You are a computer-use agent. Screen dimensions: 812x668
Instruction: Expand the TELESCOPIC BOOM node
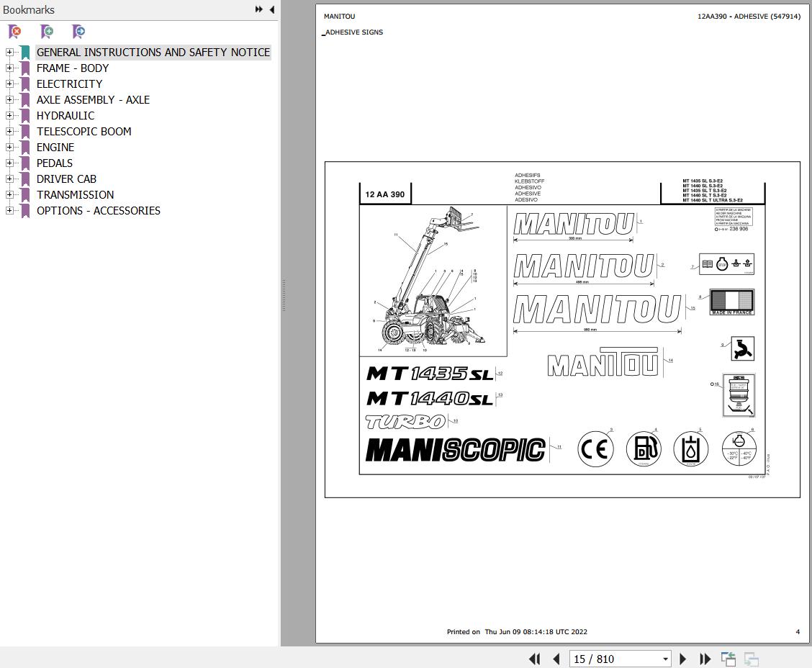click(9, 132)
